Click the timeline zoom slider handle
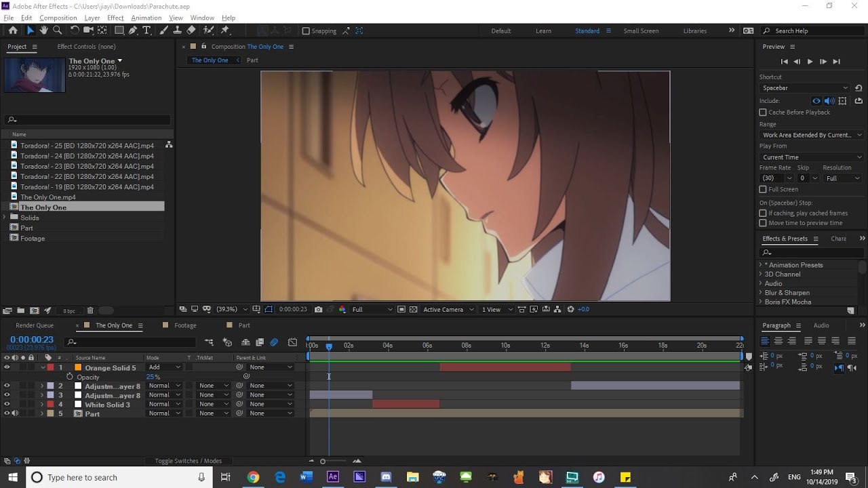Viewport: 868px width, 488px height. 323,462
